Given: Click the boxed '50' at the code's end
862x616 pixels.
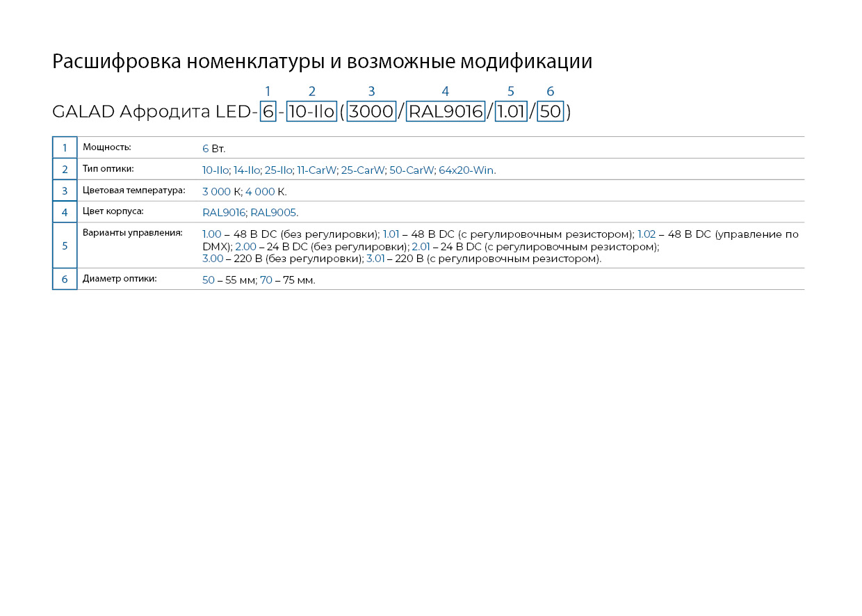Looking at the screenshot, I should coord(550,111).
